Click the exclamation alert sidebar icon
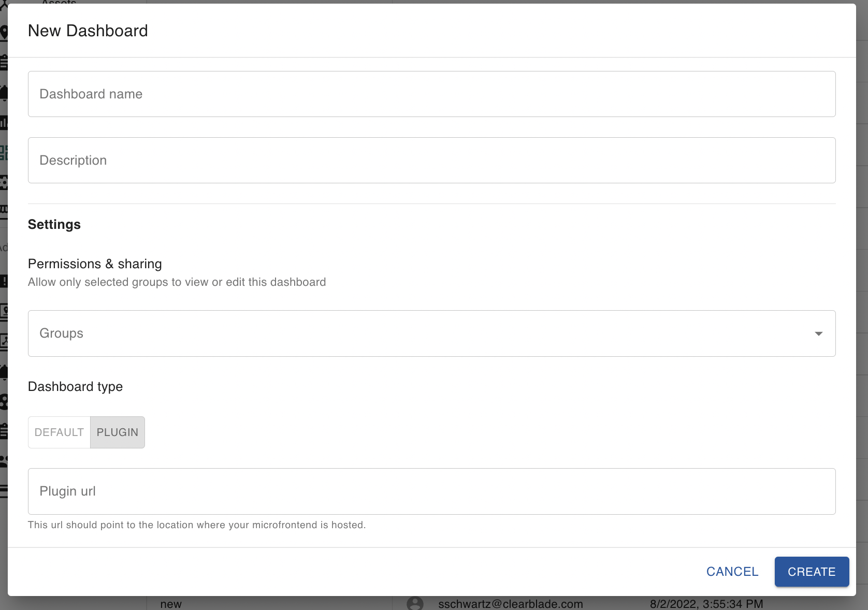This screenshot has height=610, width=868. coord(4,281)
